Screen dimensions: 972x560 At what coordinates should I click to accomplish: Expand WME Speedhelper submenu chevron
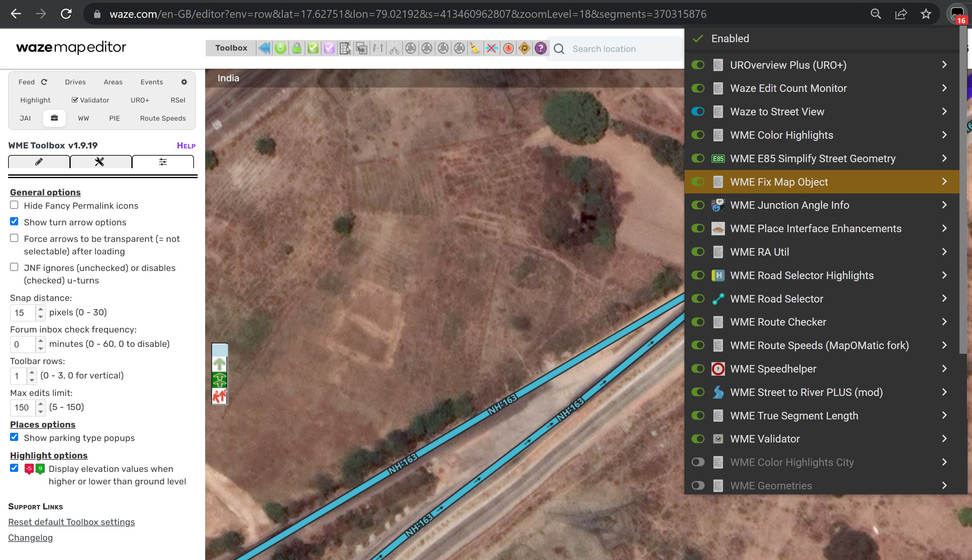pos(944,368)
